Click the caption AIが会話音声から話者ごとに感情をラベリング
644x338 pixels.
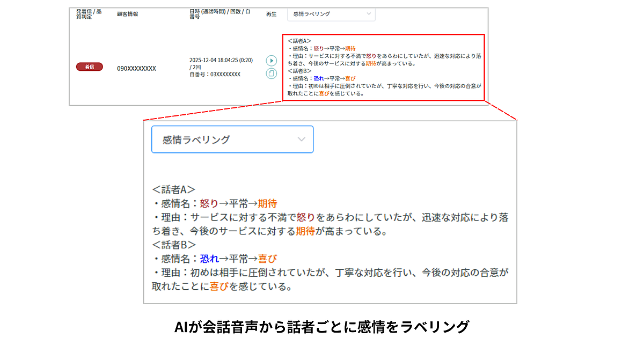click(322, 326)
